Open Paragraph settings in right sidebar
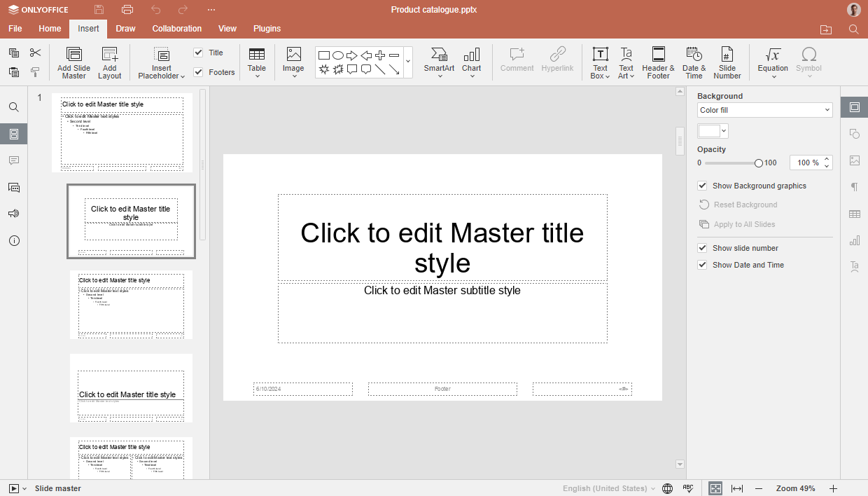 pyautogui.click(x=854, y=186)
